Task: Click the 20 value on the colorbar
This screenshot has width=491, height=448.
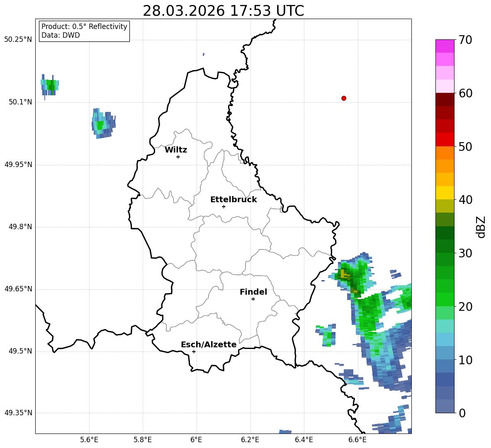Action: pos(465,307)
